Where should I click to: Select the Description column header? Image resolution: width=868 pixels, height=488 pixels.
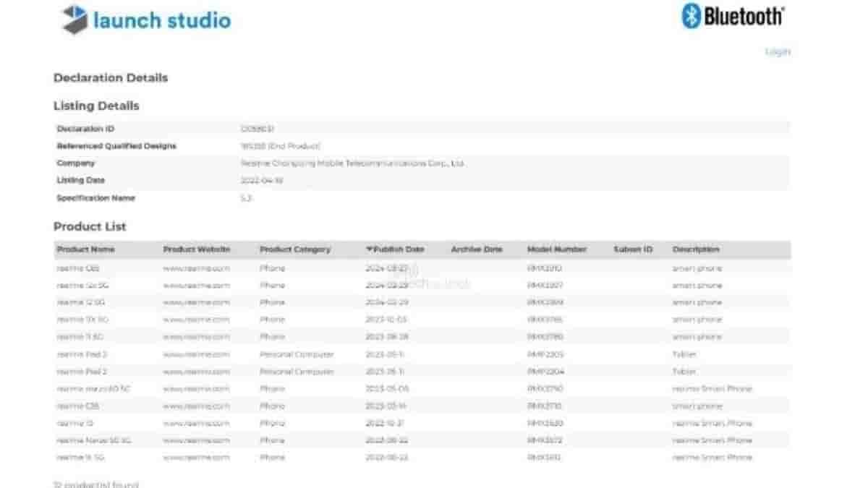click(696, 249)
